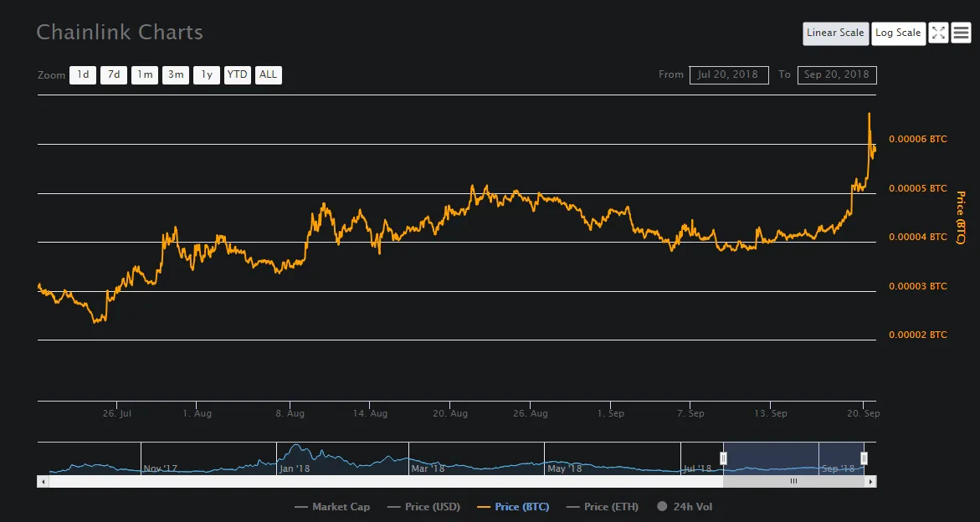Click navigator scrollbar left arrow
The width and height of the screenshot is (980, 522).
pyautogui.click(x=44, y=481)
